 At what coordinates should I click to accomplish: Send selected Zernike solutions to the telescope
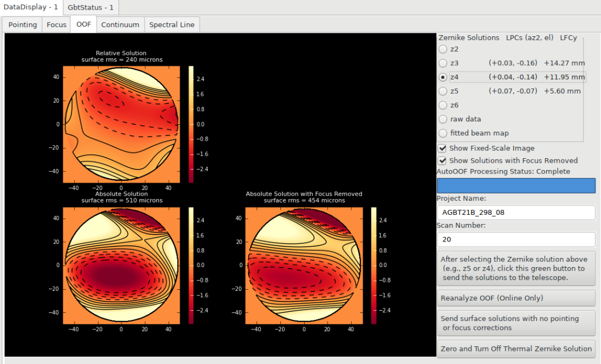click(x=516, y=268)
